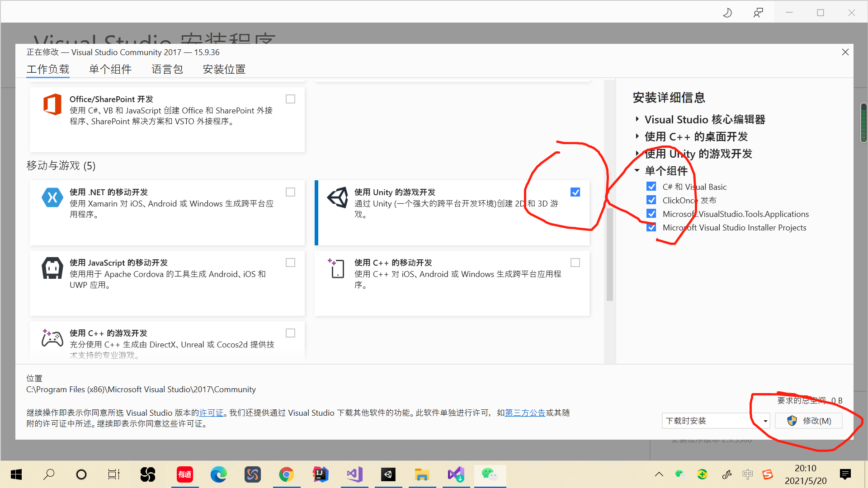The width and height of the screenshot is (868, 488).
Task: Open Google Chrome from the taskbar
Action: (287, 474)
